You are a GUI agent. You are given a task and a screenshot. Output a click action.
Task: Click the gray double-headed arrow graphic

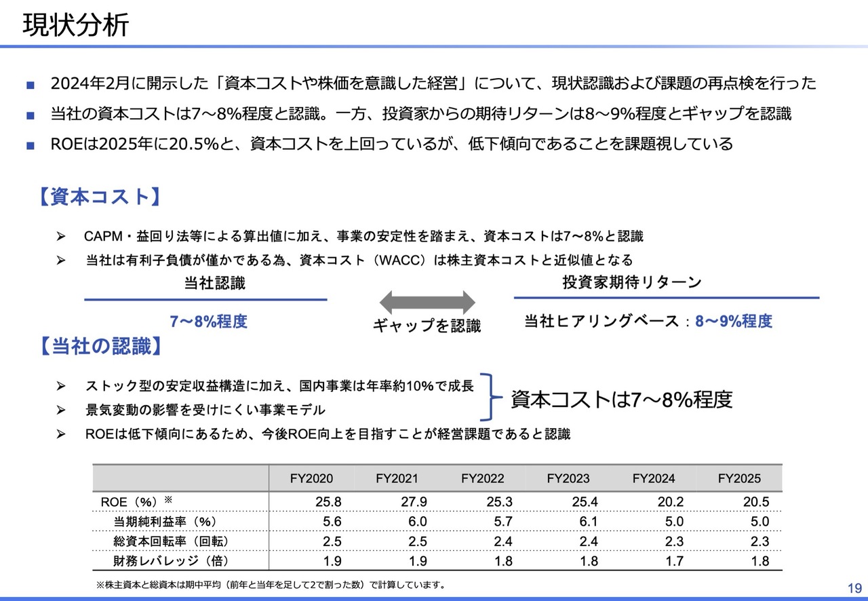pos(427,302)
